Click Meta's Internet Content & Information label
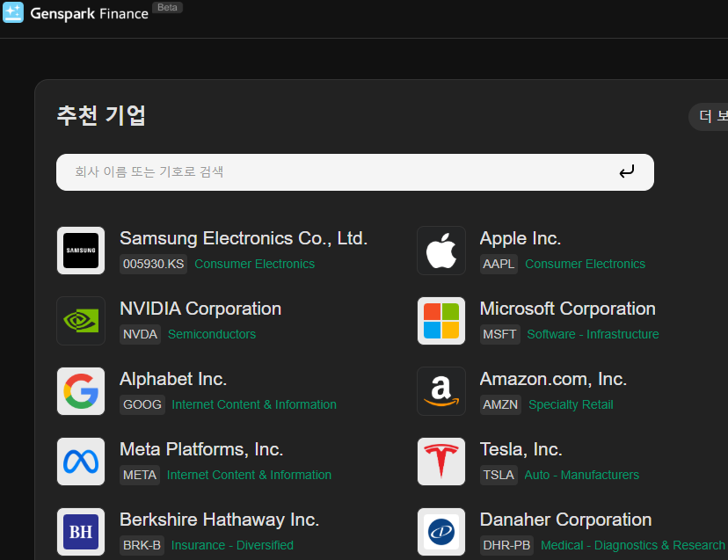728x560 pixels. tap(249, 475)
